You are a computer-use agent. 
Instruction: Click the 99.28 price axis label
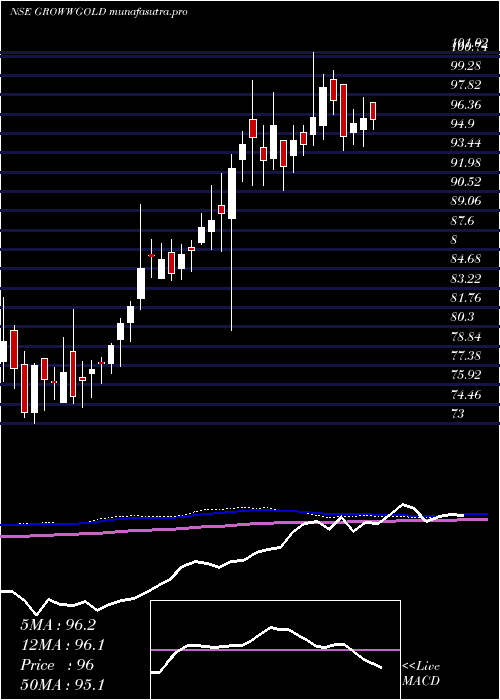(466, 66)
